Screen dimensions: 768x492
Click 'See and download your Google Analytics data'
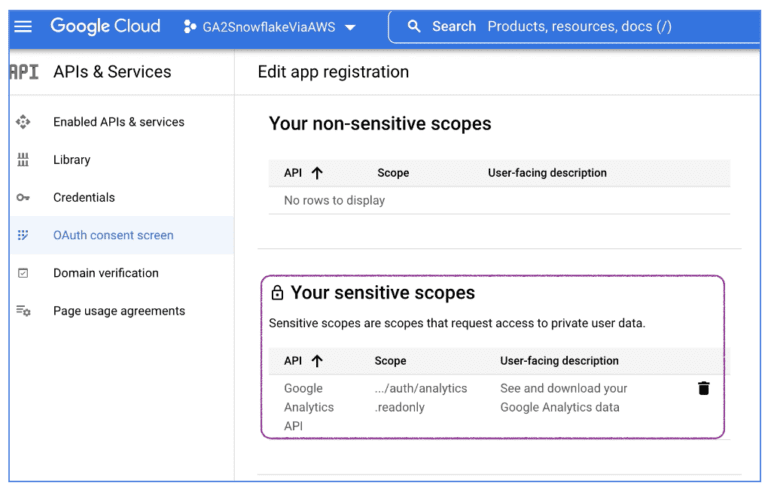click(564, 398)
